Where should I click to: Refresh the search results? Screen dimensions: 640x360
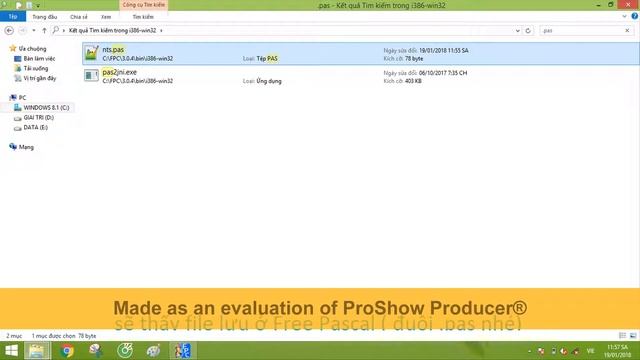tap(528, 31)
